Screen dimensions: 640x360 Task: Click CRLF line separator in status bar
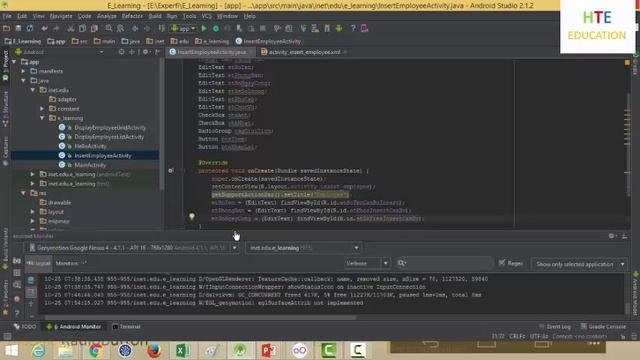517,336
